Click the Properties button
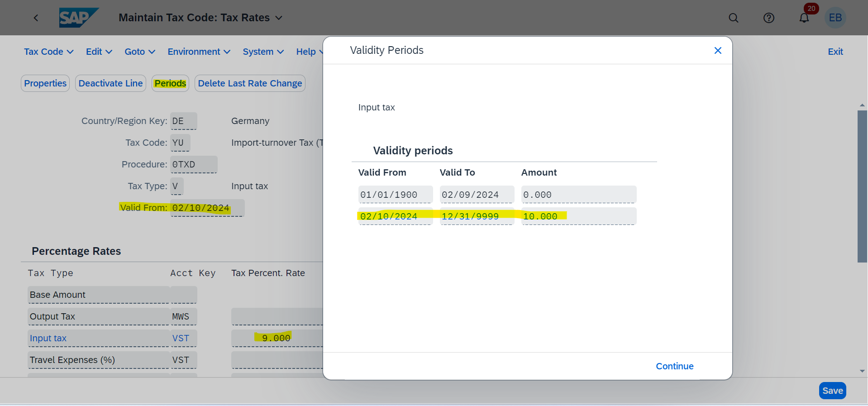 [45, 83]
